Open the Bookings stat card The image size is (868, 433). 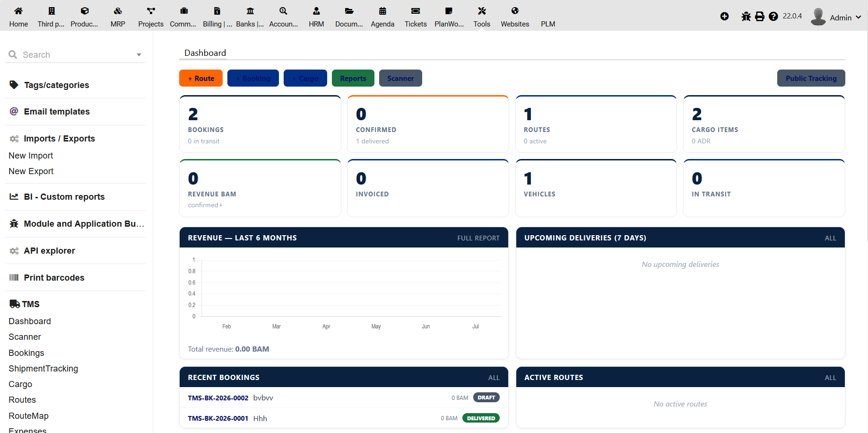coord(260,124)
